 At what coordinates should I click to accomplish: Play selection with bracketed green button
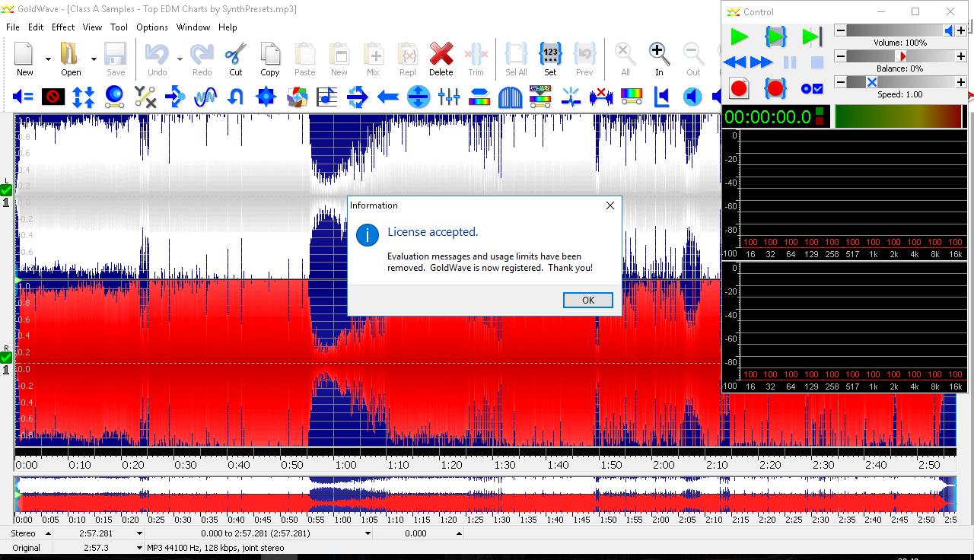point(775,37)
